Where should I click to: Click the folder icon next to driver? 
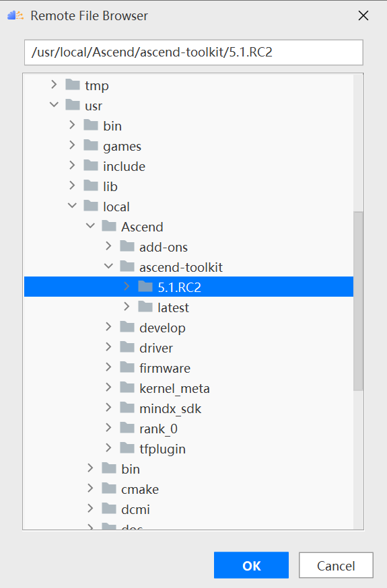pyautogui.click(x=127, y=347)
